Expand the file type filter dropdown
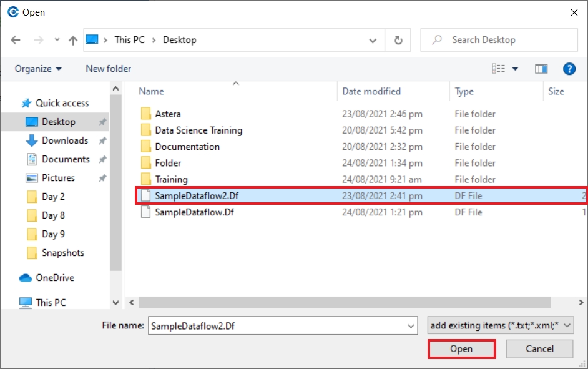 coord(567,325)
